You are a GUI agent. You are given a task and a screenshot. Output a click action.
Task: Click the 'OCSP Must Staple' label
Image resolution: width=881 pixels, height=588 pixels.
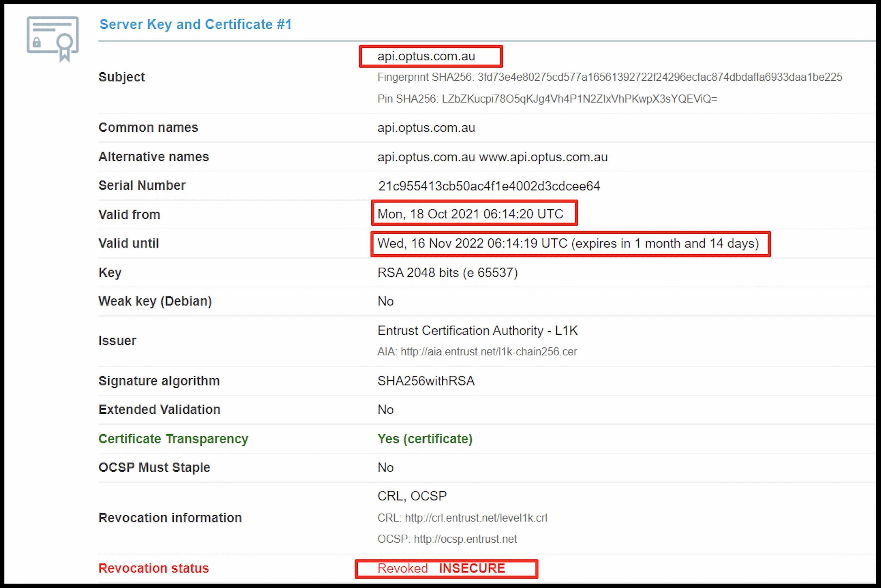tap(154, 468)
